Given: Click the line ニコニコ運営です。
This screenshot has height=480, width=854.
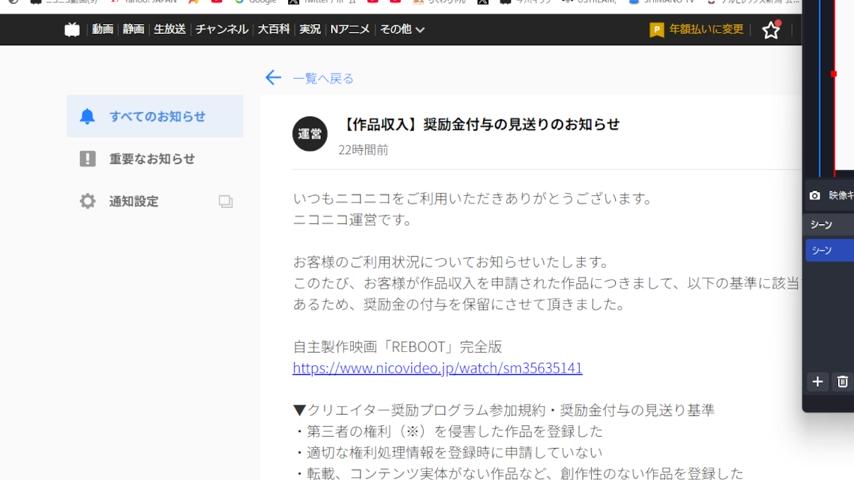Looking at the screenshot, I should (352, 220).
